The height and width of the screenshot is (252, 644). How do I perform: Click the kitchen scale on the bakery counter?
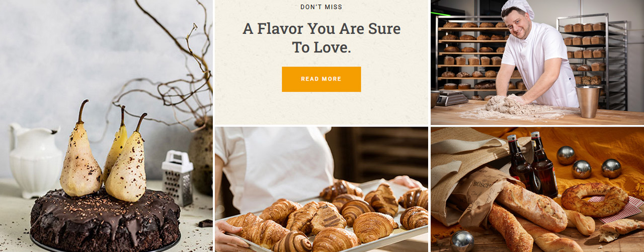pyautogui.click(x=451, y=98)
